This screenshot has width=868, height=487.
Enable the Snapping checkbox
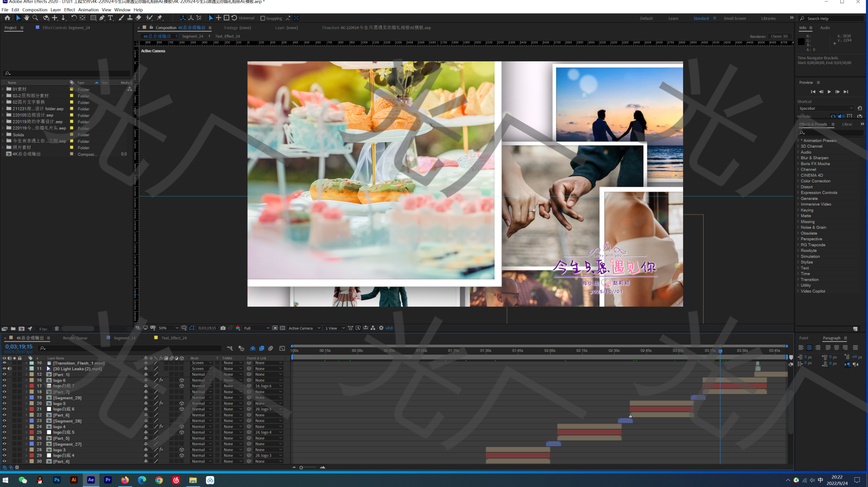tap(263, 18)
